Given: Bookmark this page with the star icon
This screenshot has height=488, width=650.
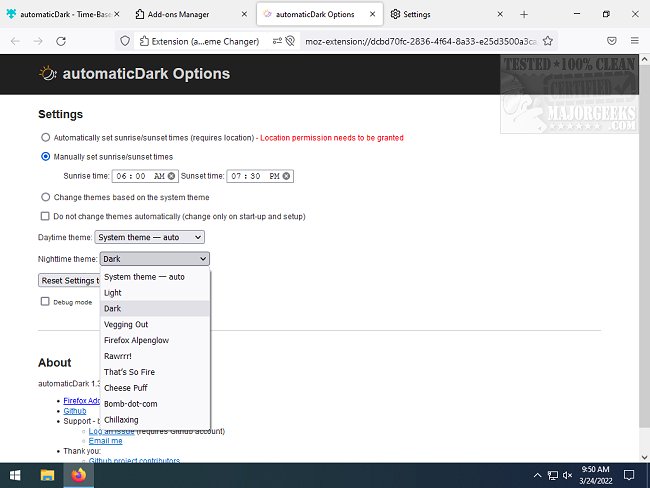Looking at the screenshot, I should pyautogui.click(x=548, y=41).
